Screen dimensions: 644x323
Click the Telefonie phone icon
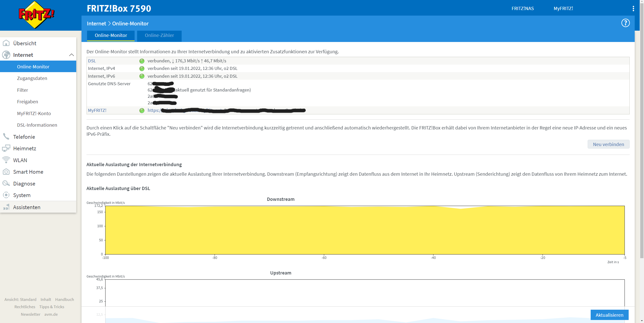tap(6, 137)
